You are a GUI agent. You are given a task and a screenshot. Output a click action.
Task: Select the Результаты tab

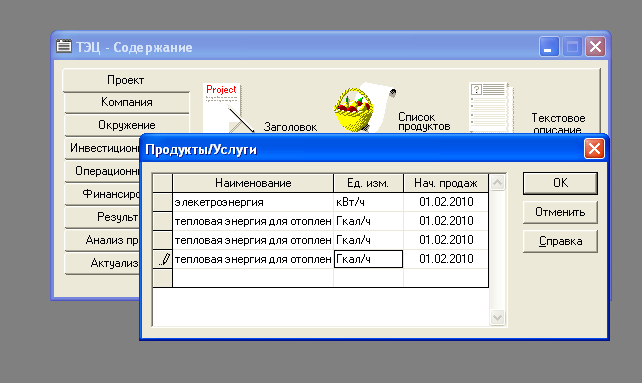pyautogui.click(x=102, y=217)
